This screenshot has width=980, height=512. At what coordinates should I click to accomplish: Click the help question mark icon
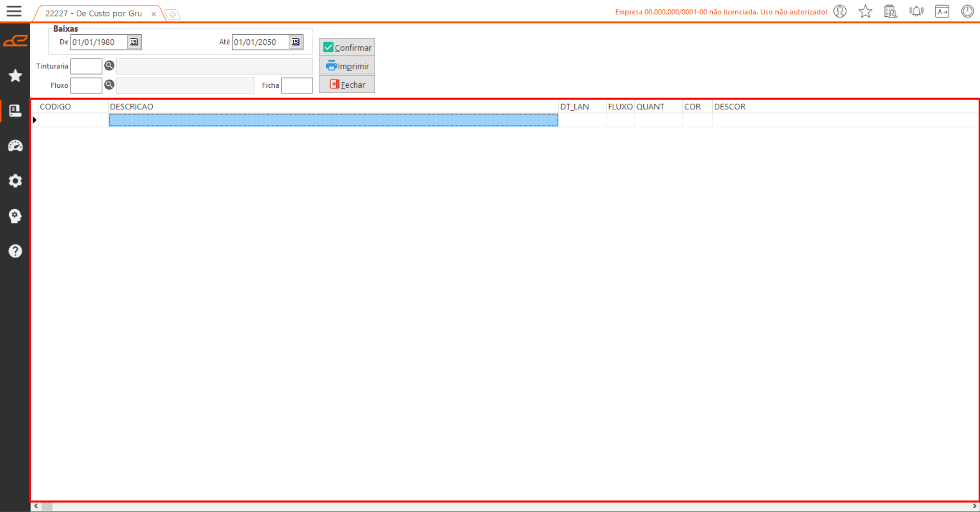tap(15, 251)
